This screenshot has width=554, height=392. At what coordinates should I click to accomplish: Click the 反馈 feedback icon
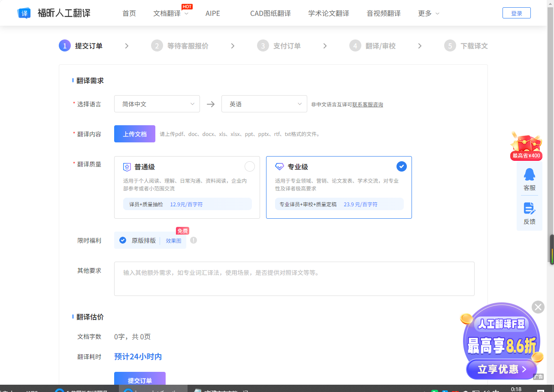pyautogui.click(x=530, y=208)
